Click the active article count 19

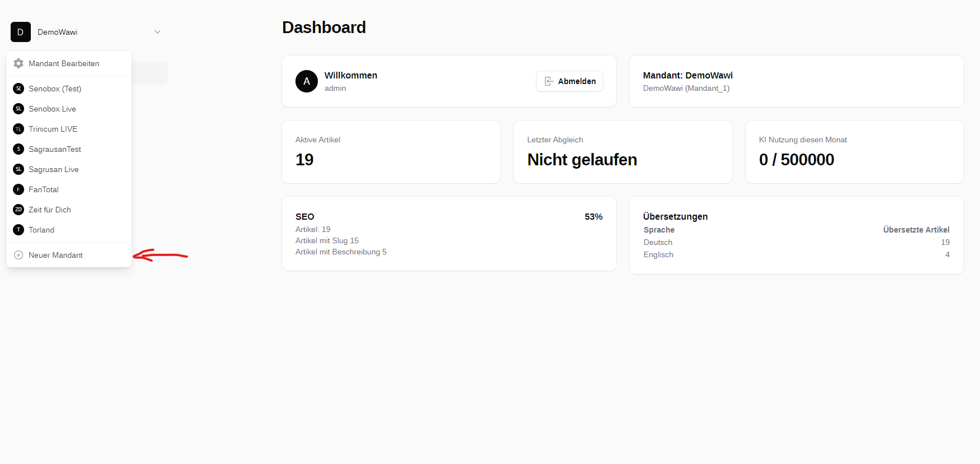tap(304, 160)
